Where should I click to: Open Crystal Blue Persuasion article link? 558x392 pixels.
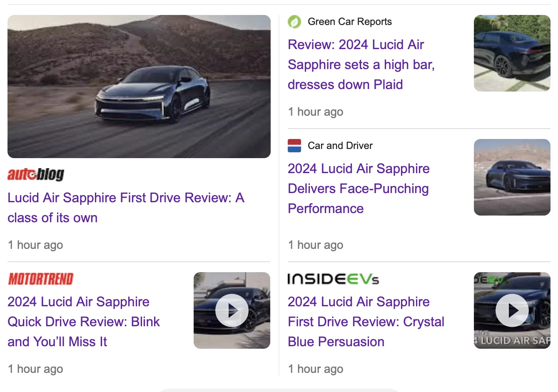tap(366, 322)
